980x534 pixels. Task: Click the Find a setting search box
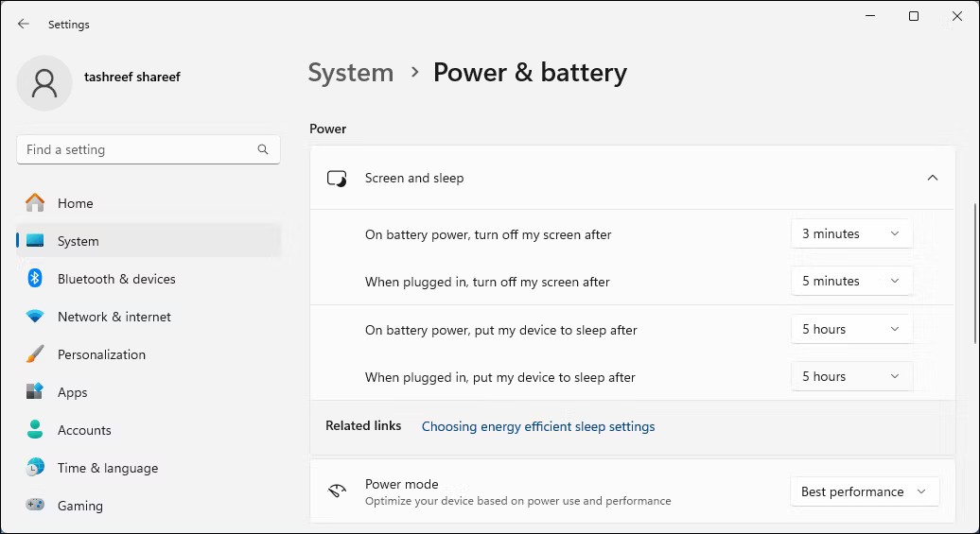point(137,149)
